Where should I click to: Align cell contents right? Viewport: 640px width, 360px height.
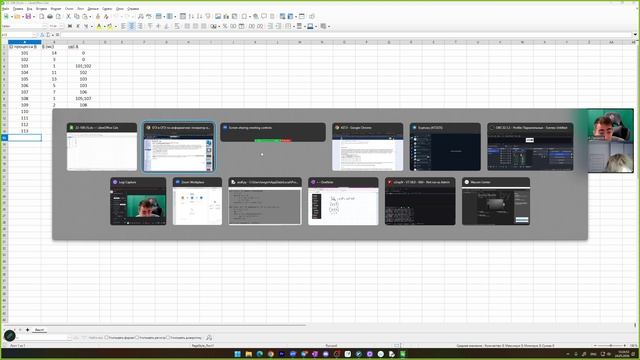click(x=140, y=26)
